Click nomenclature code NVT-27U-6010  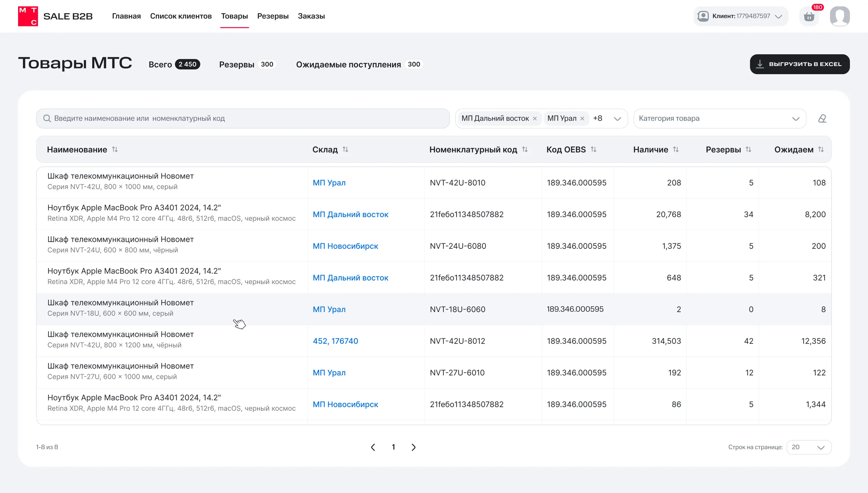pyautogui.click(x=457, y=373)
